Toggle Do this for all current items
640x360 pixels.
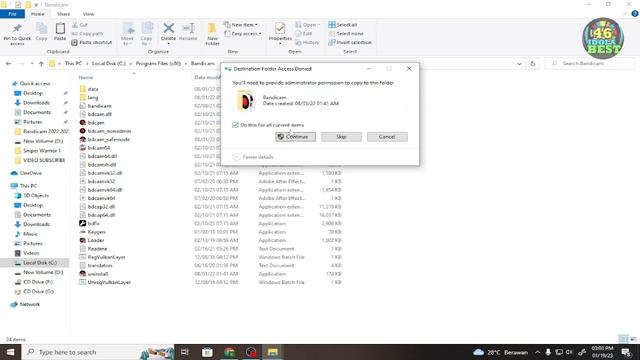coord(236,125)
